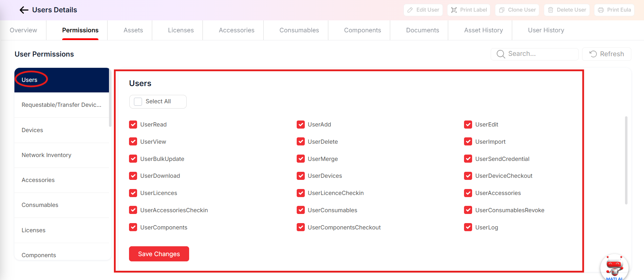Viewport: 644px width, 280px height.
Task: Disable UserConsumablesRevoke permission
Action: click(468, 210)
